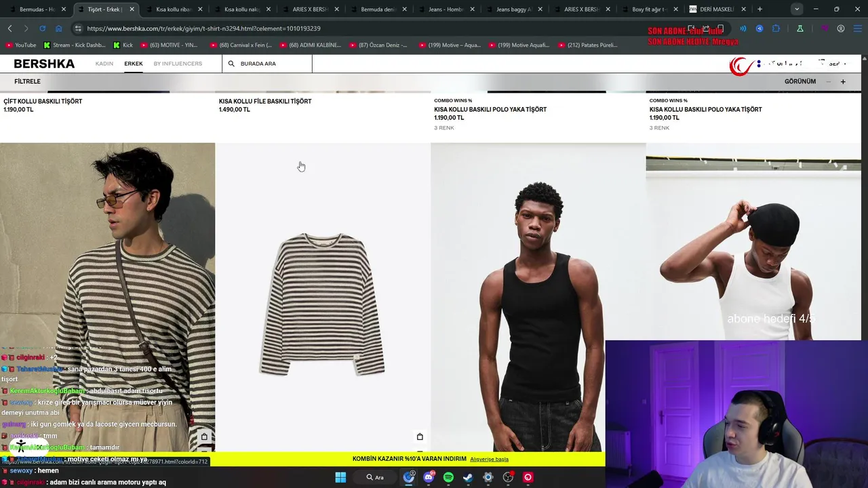Screen dimensions: 868x488
Task: Open the Patates Püreli bookmark
Action: coord(588,45)
